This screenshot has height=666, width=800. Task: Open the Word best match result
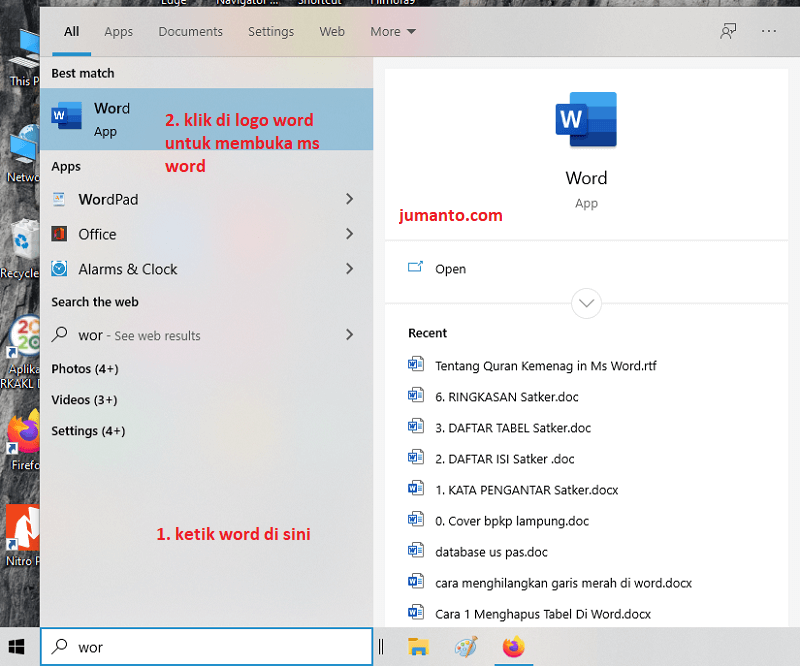(207, 119)
